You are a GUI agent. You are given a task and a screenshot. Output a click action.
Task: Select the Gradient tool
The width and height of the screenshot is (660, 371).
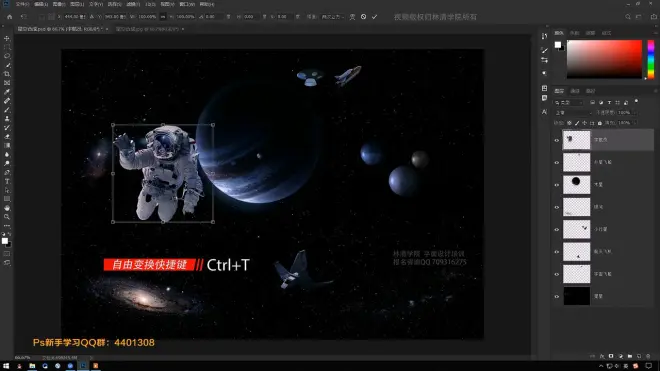pyautogui.click(x=7, y=145)
